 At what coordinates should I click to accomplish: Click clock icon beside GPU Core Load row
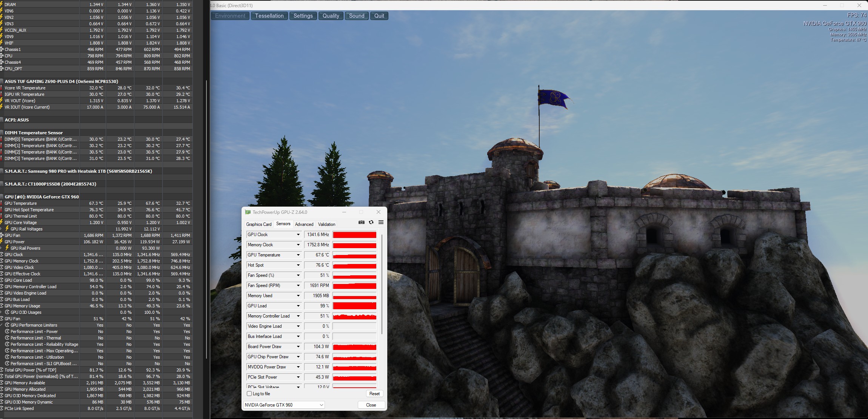tap(2, 280)
